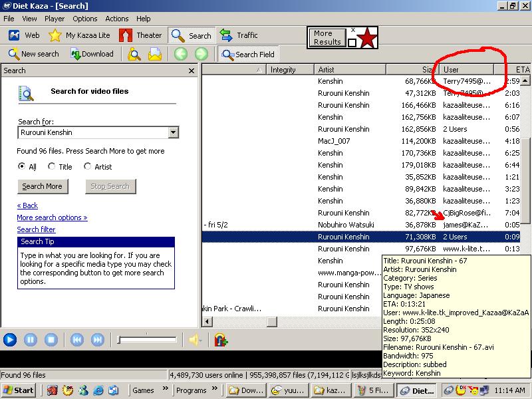Click the Search More button
532x399 pixels.
point(42,186)
